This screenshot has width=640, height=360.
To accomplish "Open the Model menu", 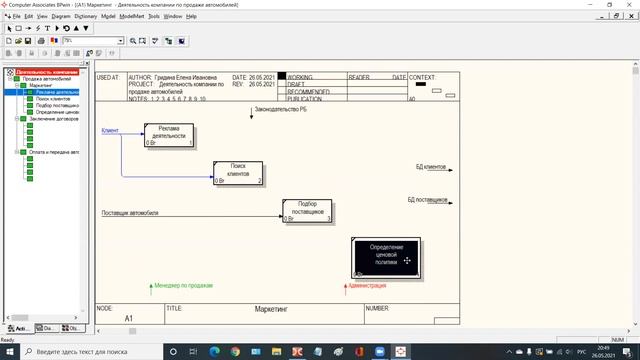I will pyautogui.click(x=108, y=16).
